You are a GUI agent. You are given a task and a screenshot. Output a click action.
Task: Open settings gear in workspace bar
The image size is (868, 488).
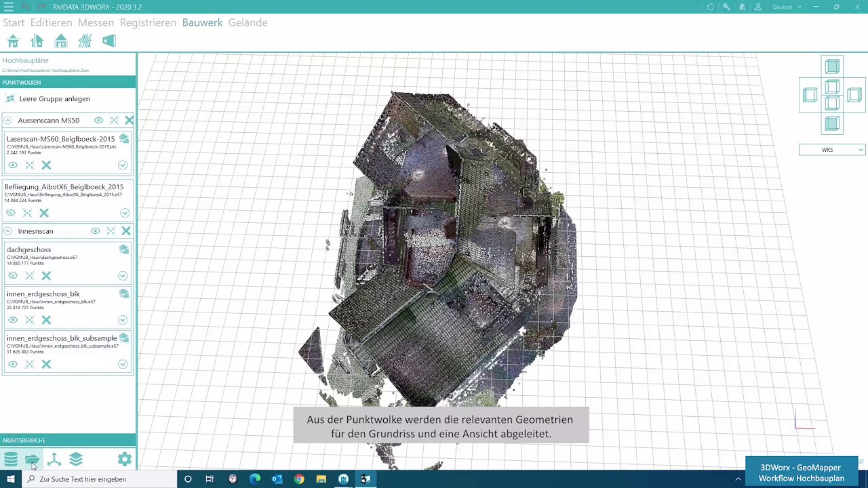pos(125,460)
